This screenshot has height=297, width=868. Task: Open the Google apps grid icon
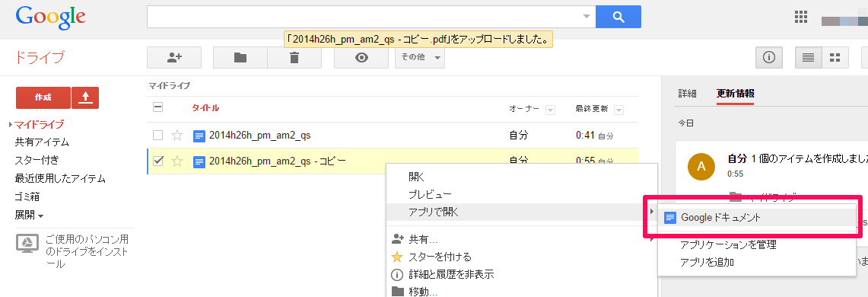(x=801, y=18)
